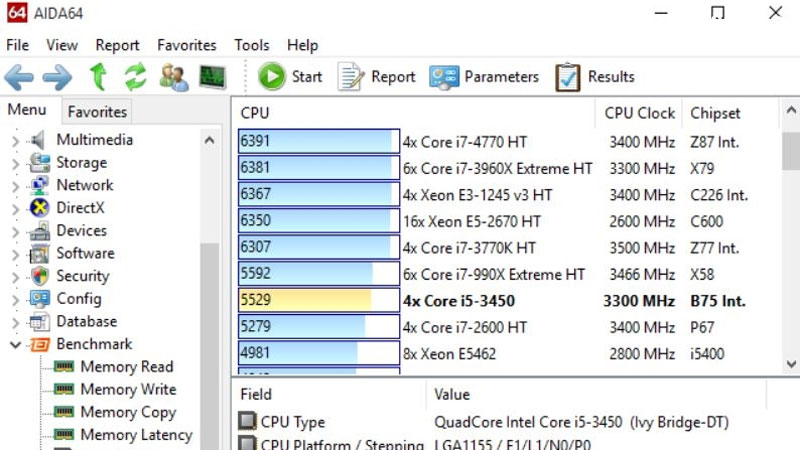800x450 pixels.
Task: Select the Security shield icon
Action: tap(39, 276)
